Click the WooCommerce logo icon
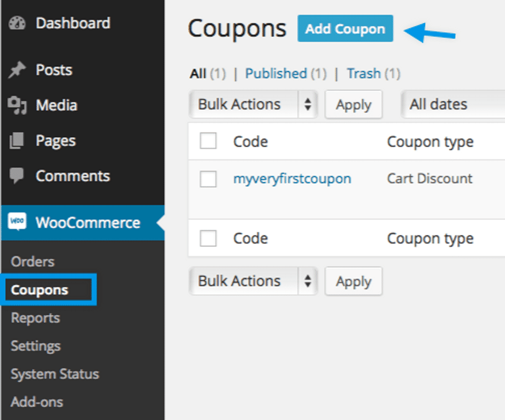 [x=17, y=222]
